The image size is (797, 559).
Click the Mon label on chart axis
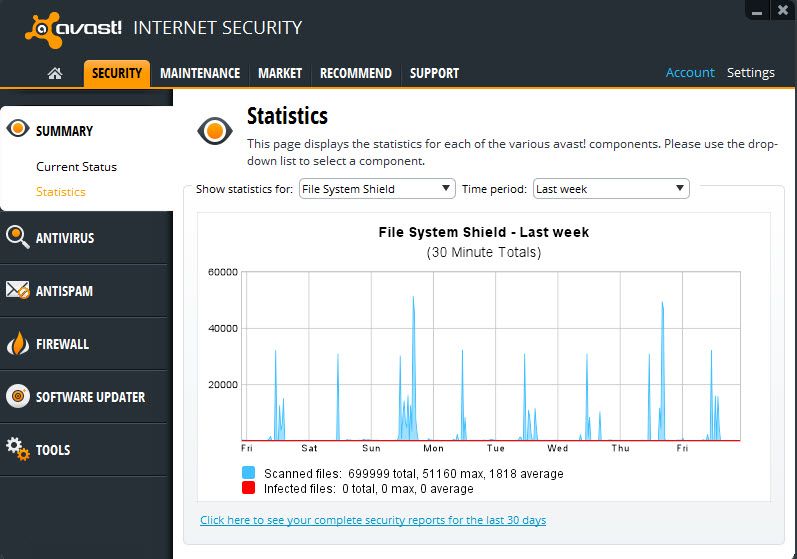(433, 448)
